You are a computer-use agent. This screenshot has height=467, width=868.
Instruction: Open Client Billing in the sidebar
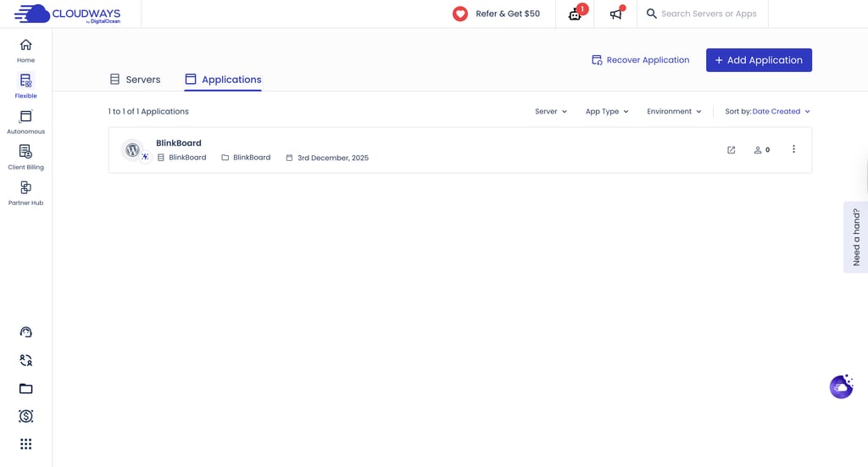pos(25,158)
